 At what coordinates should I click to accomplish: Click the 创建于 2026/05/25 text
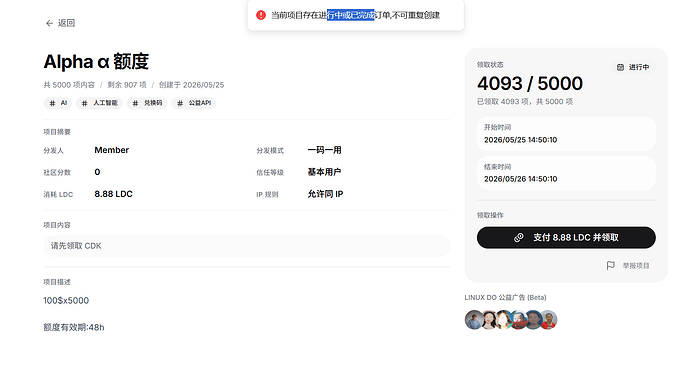(x=191, y=85)
